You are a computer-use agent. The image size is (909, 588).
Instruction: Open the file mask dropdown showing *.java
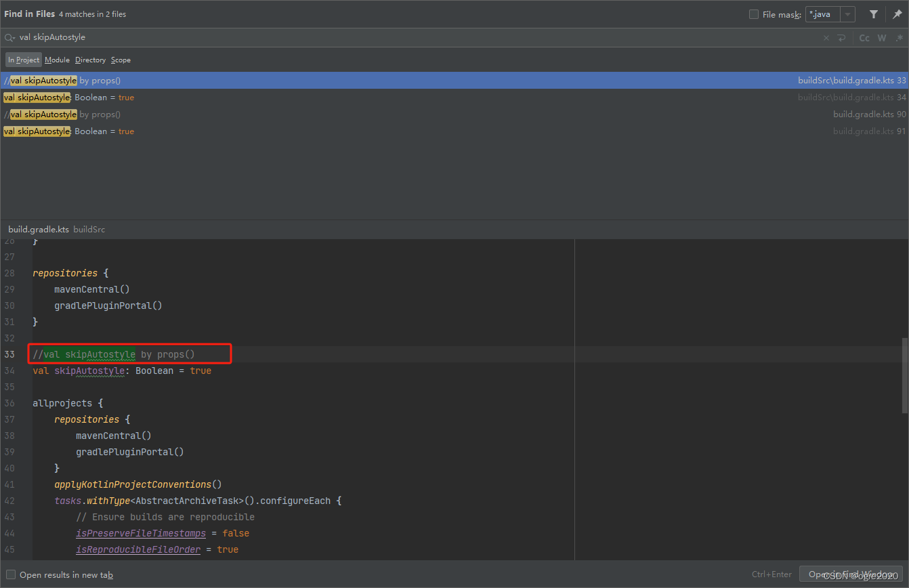(x=847, y=14)
